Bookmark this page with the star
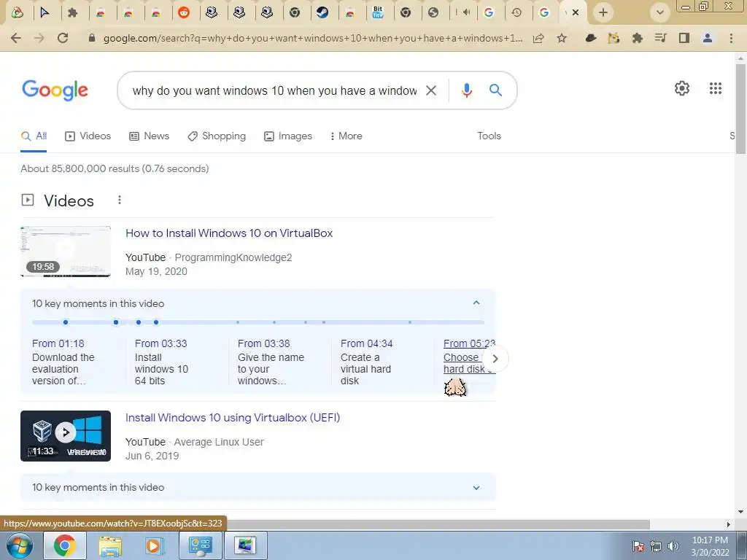The image size is (747, 560). coord(562,38)
